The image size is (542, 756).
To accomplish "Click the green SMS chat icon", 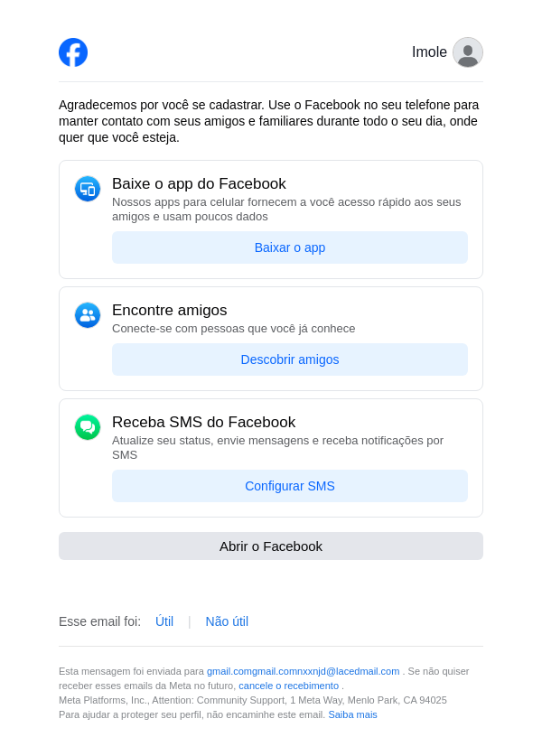I will tap(88, 427).
